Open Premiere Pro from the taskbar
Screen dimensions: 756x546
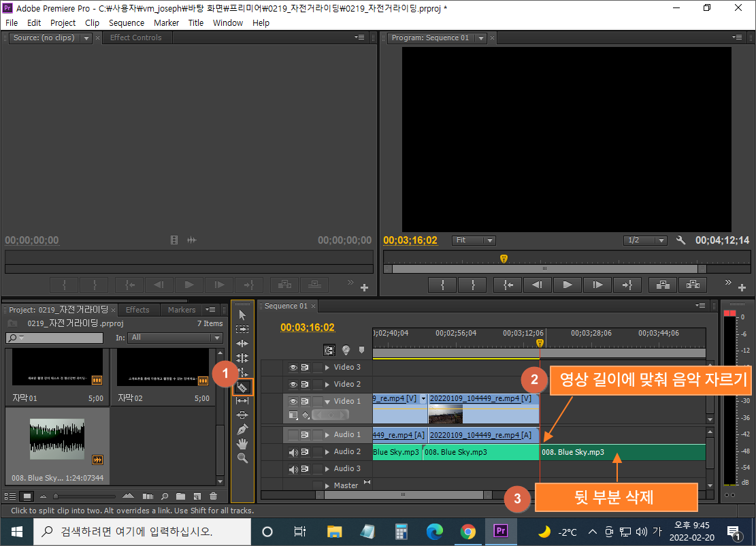tap(501, 532)
